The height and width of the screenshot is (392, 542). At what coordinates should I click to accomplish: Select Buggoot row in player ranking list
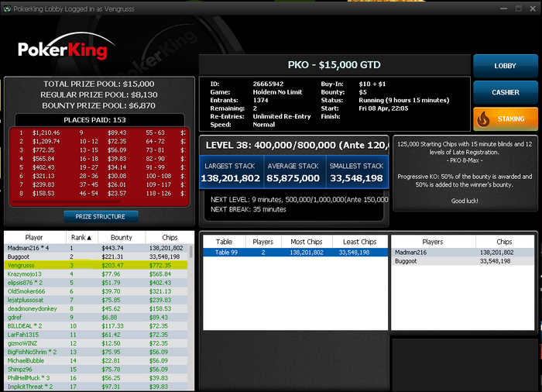click(x=96, y=256)
